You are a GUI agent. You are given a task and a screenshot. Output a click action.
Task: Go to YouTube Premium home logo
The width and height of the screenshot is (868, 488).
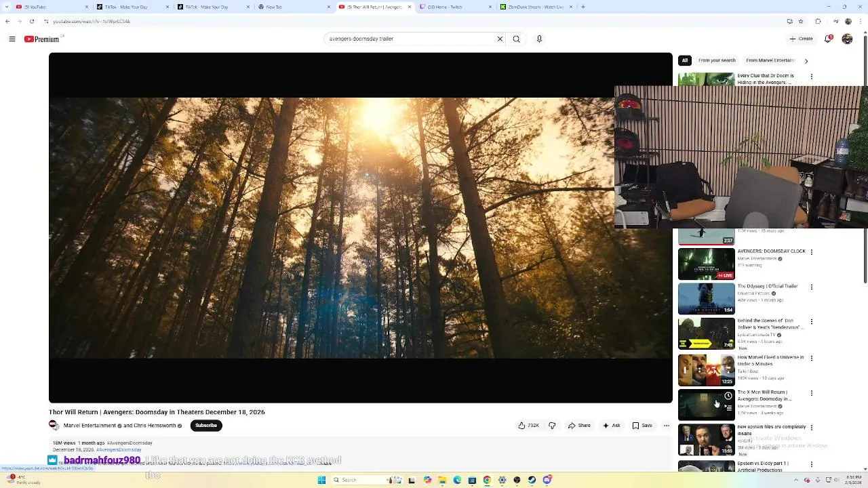pyautogui.click(x=42, y=39)
